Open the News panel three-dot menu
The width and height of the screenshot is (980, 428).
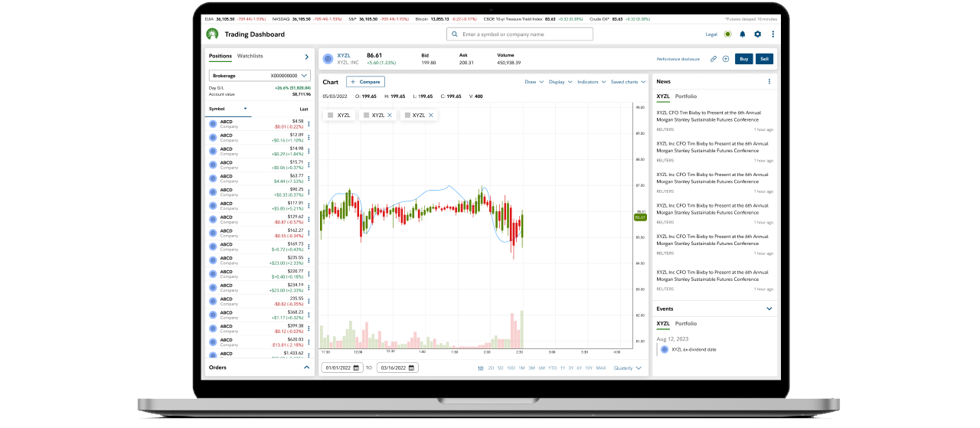(x=769, y=81)
